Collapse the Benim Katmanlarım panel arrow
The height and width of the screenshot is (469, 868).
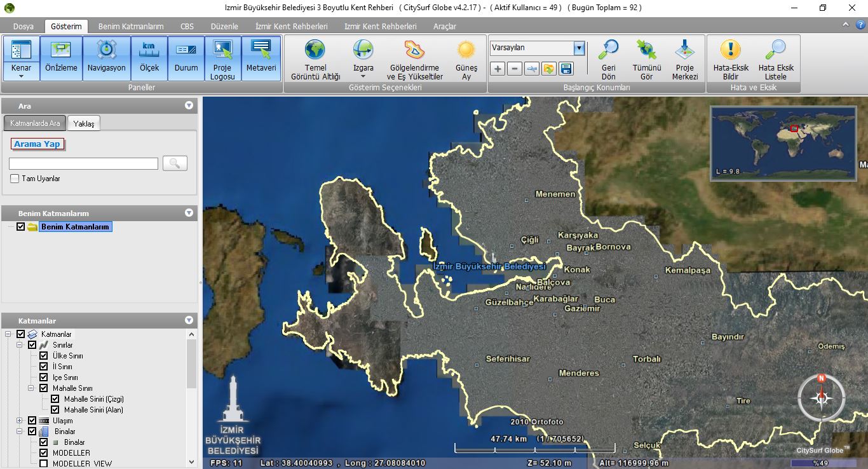pyautogui.click(x=189, y=213)
